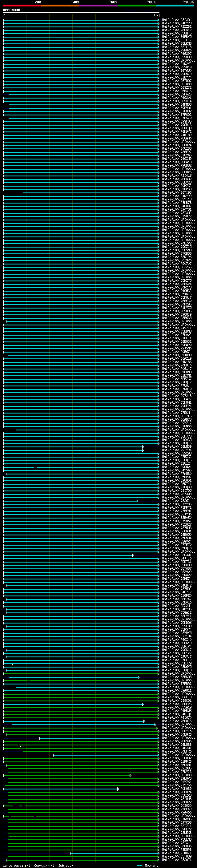Open hit UniRef100_A9UDQ2

pyautogui.click(x=177, y=166)
